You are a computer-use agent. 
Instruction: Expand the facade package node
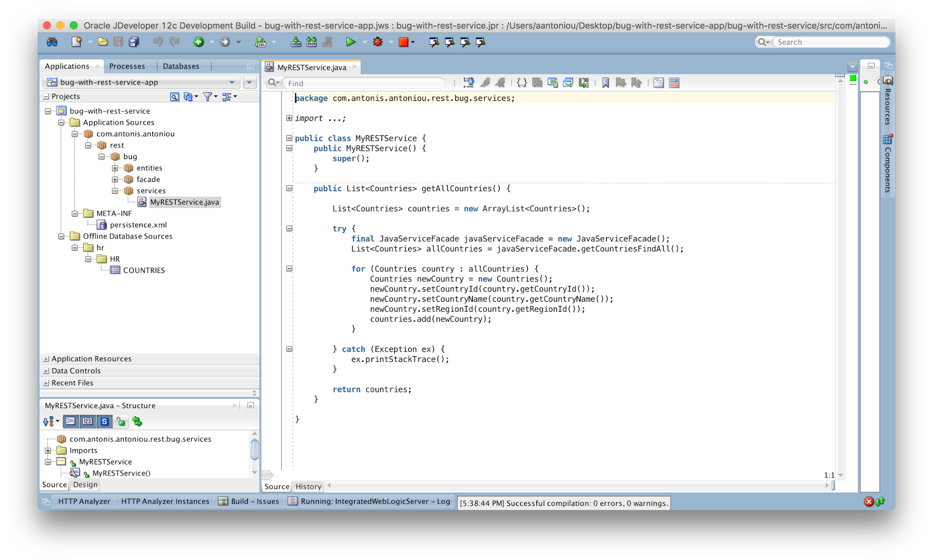115,179
